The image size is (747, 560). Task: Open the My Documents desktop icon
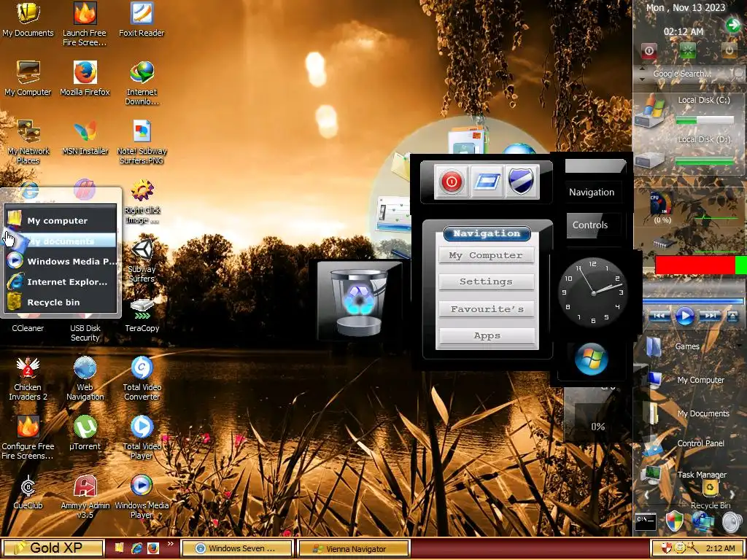coord(28,20)
